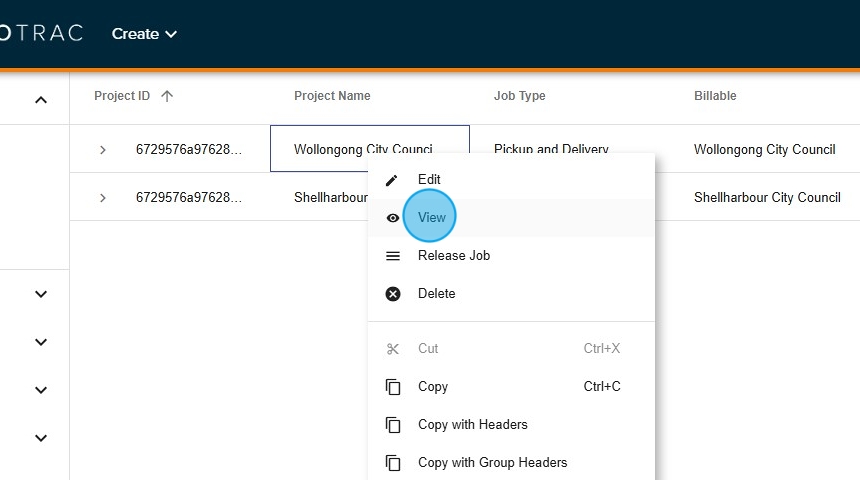The image size is (860, 480).
Task: Click the scissors Cut entry
Action: coord(428,349)
